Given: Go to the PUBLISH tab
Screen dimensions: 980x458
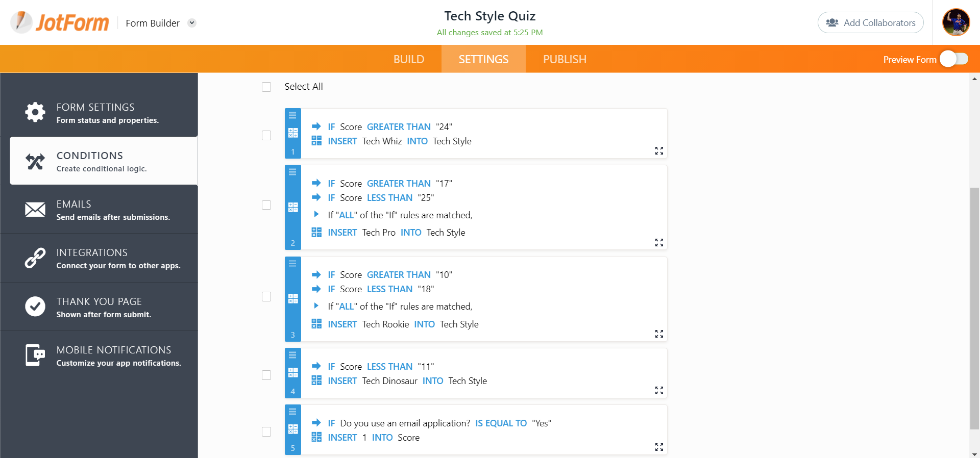Looking at the screenshot, I should point(565,59).
